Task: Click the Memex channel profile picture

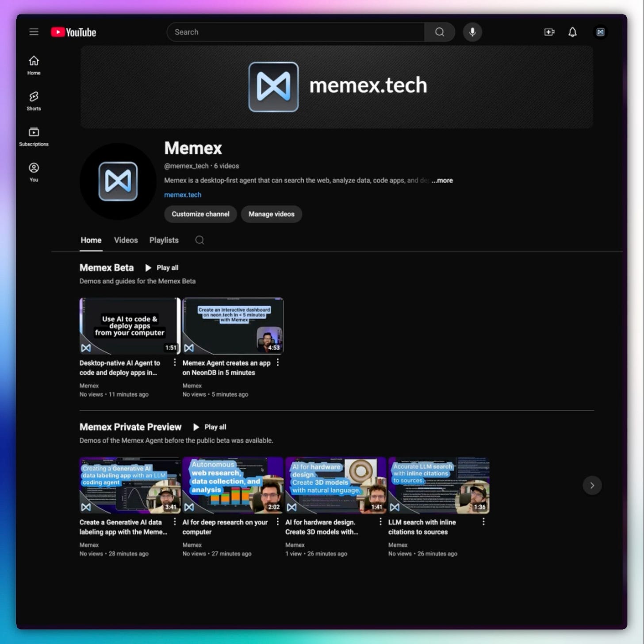Action: [118, 181]
